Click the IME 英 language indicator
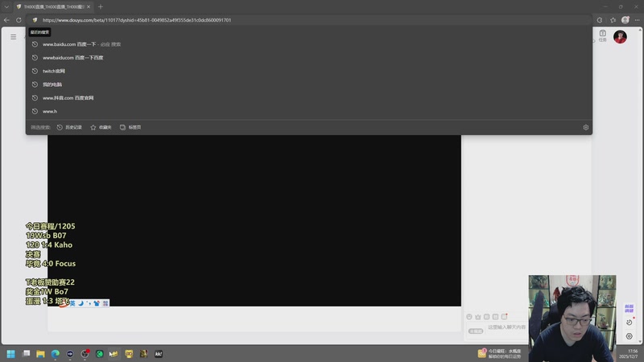This screenshot has height=362, width=644. click(x=72, y=303)
